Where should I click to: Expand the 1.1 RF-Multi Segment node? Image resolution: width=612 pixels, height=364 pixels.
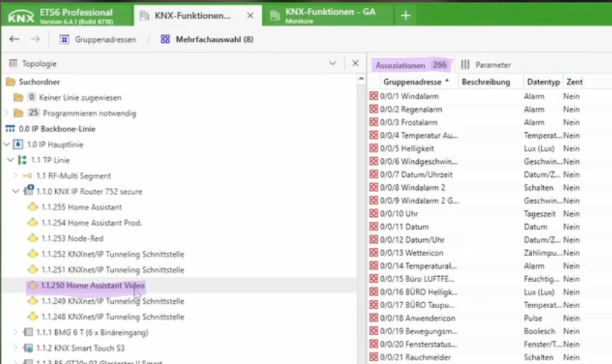[x=15, y=175]
